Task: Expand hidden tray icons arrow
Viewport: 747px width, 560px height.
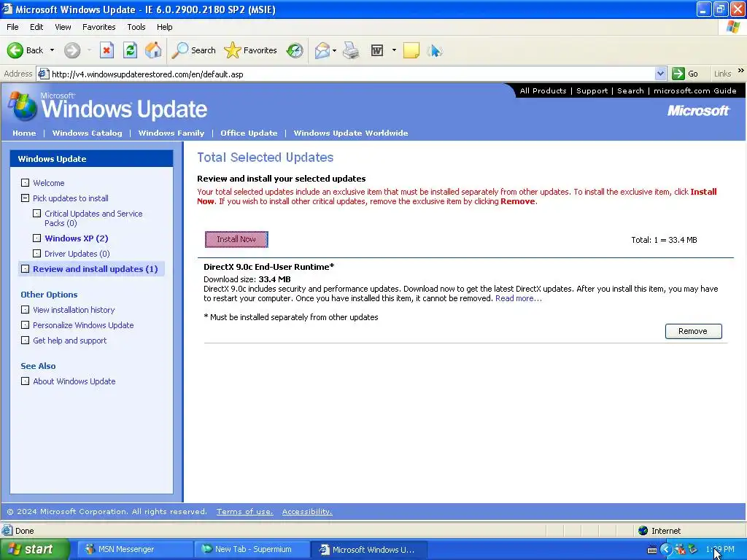Action: pyautogui.click(x=665, y=550)
